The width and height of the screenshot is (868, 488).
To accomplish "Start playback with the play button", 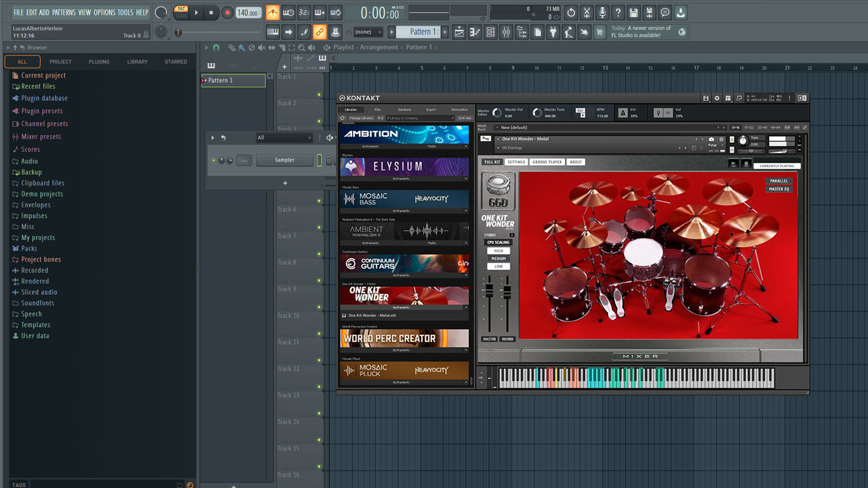I will point(196,12).
